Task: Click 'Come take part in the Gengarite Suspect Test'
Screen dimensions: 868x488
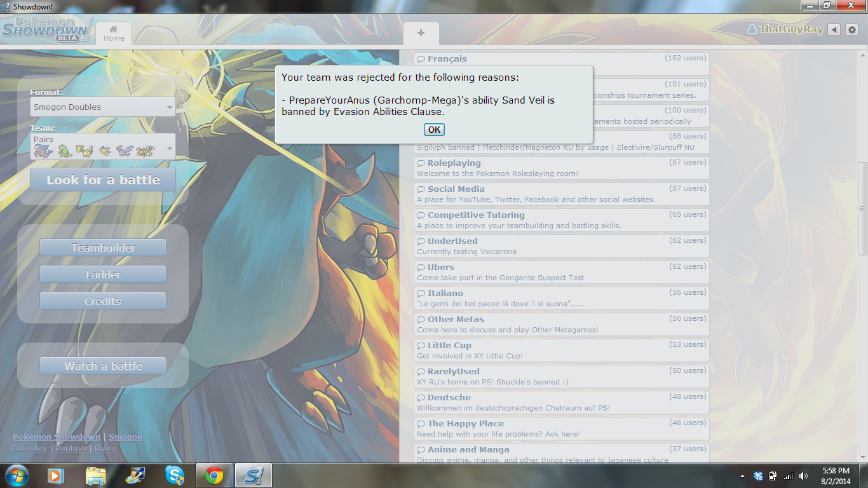Action: [x=500, y=278]
